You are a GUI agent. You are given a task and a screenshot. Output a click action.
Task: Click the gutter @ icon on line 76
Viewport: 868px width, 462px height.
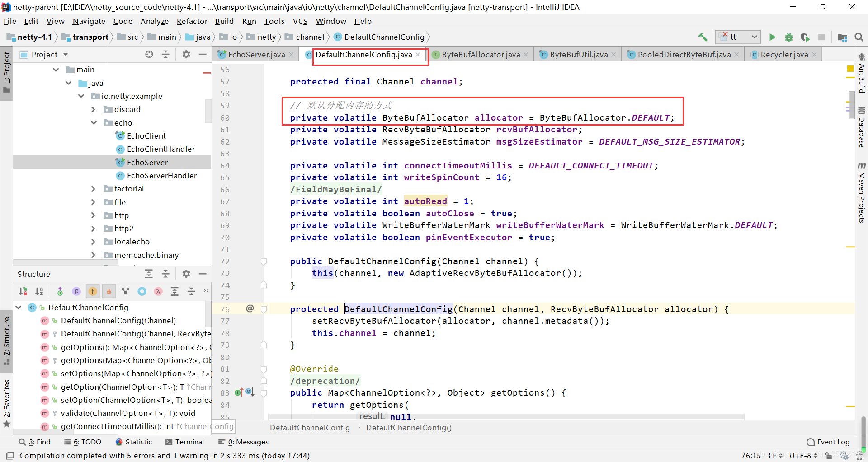[x=250, y=308]
